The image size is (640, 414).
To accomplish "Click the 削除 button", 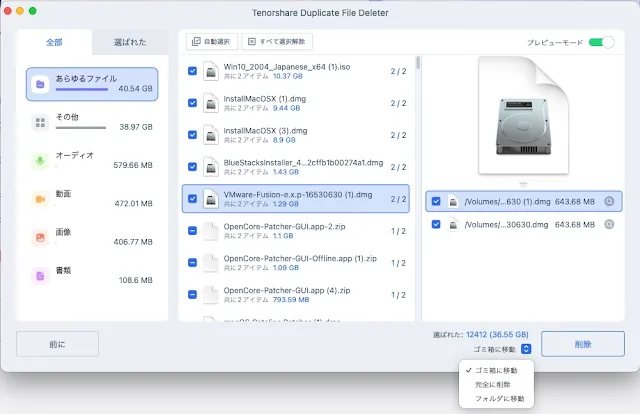I will pos(582,344).
